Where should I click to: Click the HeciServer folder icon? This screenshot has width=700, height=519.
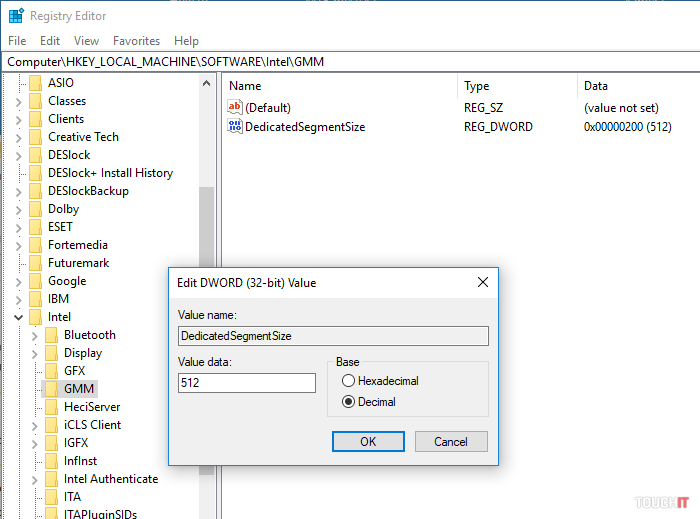52,407
